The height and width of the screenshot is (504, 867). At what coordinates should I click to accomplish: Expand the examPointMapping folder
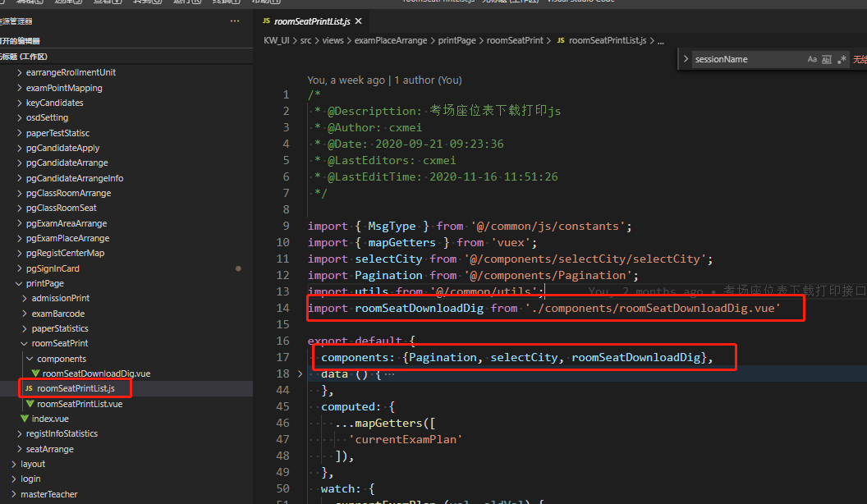(x=64, y=88)
